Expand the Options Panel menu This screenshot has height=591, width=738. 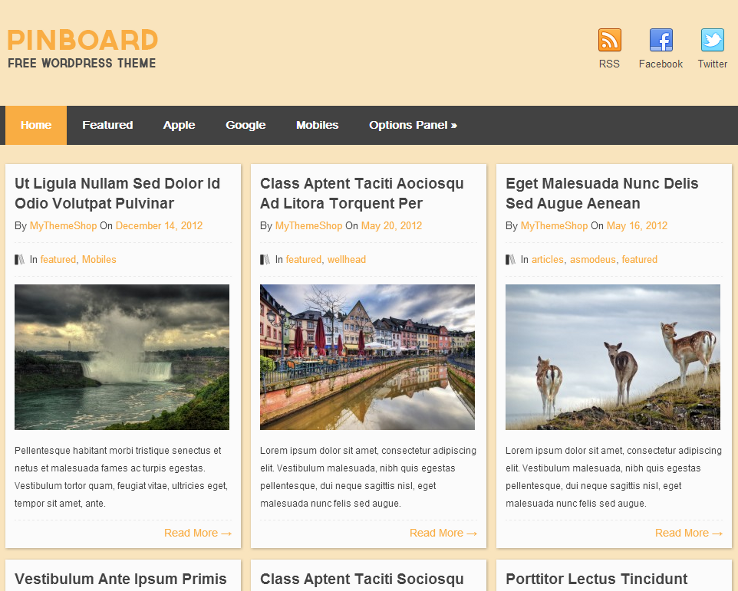[412, 125]
